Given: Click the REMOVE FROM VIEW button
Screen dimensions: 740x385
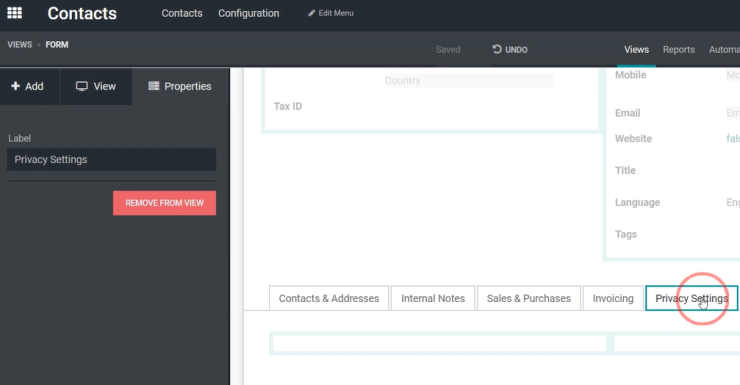Looking at the screenshot, I should (x=164, y=203).
